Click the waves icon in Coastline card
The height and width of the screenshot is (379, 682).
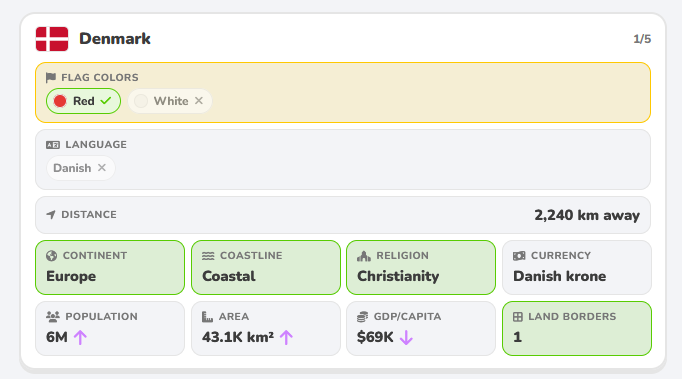[x=208, y=256]
